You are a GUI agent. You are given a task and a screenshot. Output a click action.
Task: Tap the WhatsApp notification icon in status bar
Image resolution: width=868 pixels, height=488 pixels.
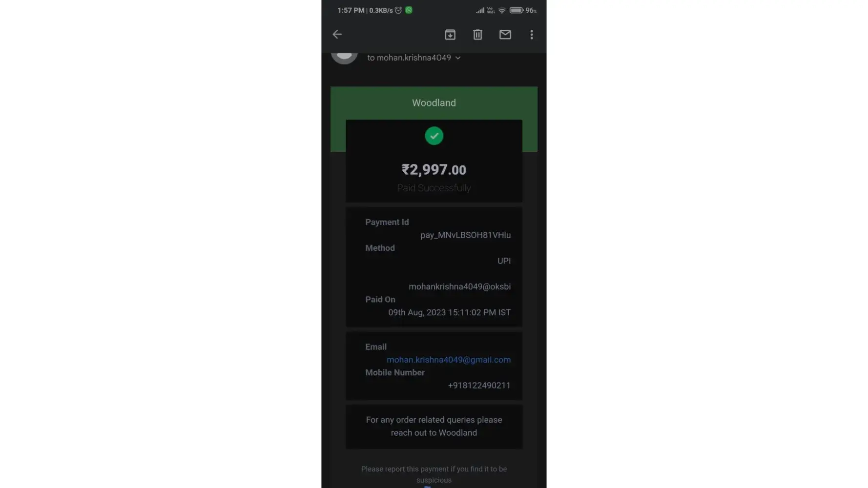409,10
